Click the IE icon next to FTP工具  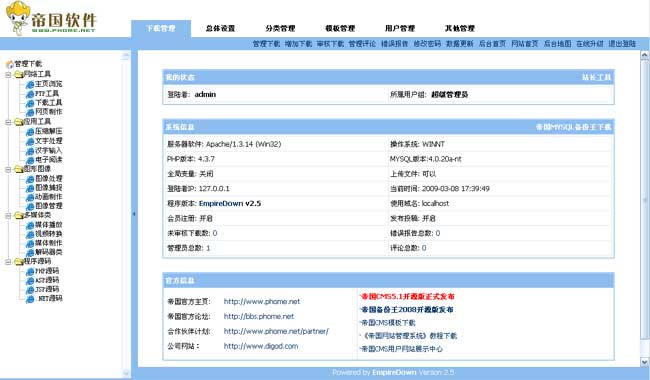click(30, 94)
